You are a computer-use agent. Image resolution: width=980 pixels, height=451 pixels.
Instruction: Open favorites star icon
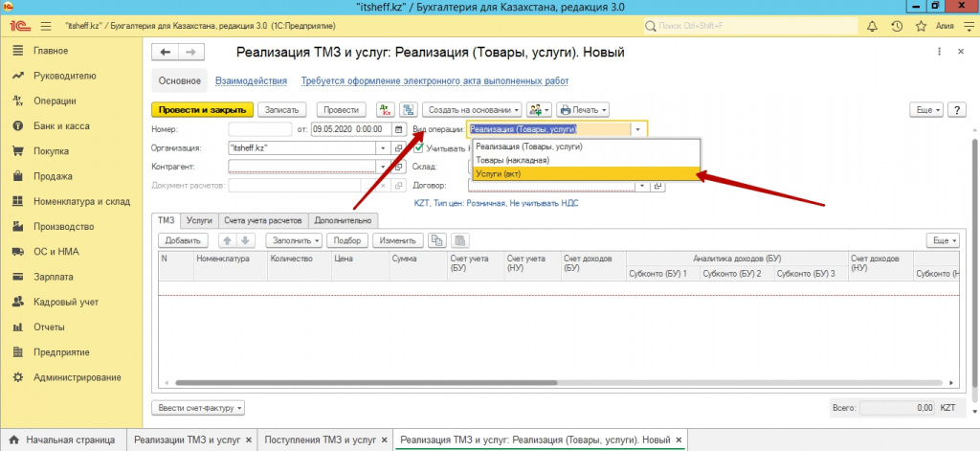[920, 26]
